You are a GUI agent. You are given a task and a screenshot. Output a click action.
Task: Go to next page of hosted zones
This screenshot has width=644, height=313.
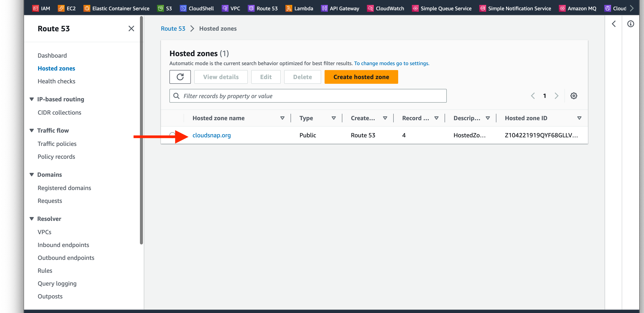click(556, 96)
